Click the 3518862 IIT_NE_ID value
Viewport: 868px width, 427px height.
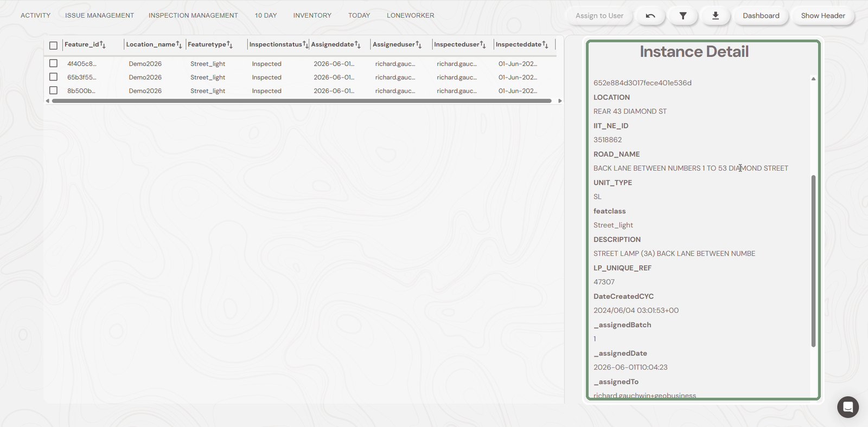click(x=608, y=140)
